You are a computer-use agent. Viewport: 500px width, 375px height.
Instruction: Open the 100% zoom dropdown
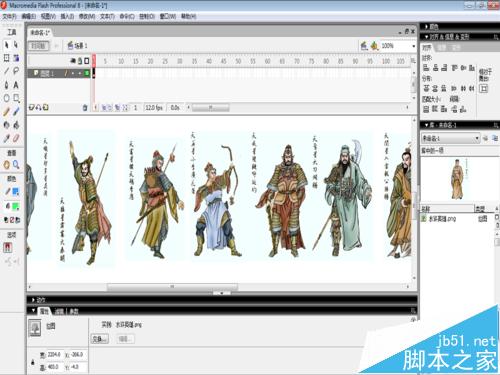(413, 46)
